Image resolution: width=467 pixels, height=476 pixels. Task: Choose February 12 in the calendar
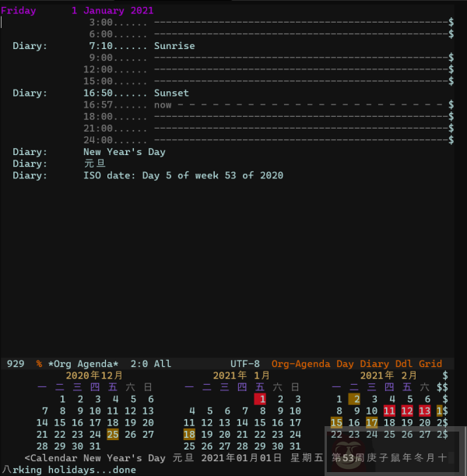(407, 411)
